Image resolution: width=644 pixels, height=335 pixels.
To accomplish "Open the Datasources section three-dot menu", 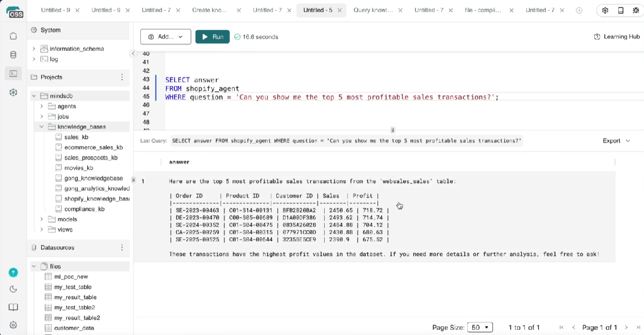I will pos(122,247).
